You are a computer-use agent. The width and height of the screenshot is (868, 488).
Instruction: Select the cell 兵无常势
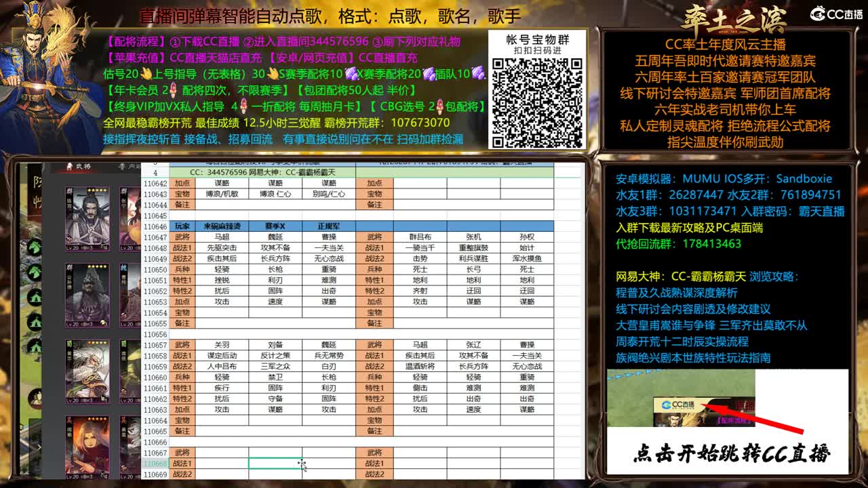(x=329, y=356)
